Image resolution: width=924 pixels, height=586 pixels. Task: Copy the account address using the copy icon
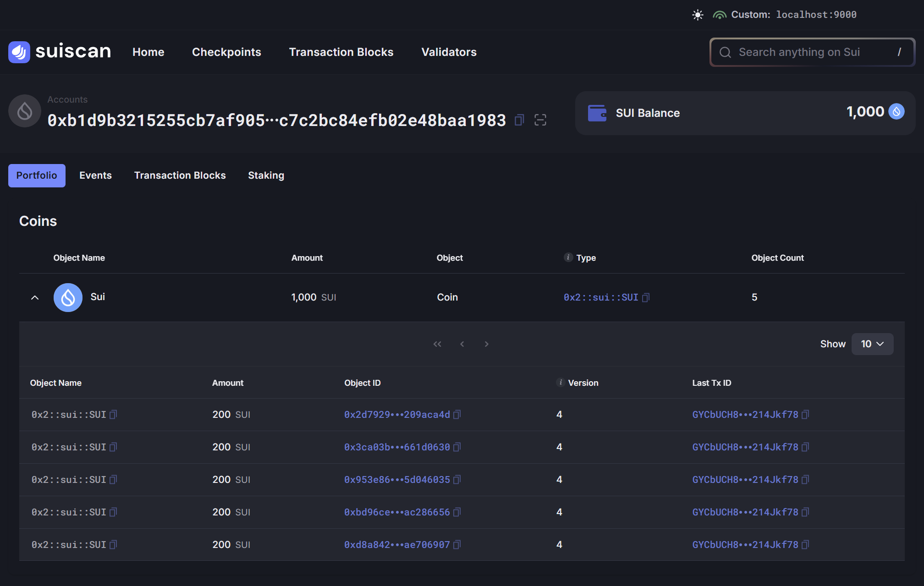pos(519,120)
